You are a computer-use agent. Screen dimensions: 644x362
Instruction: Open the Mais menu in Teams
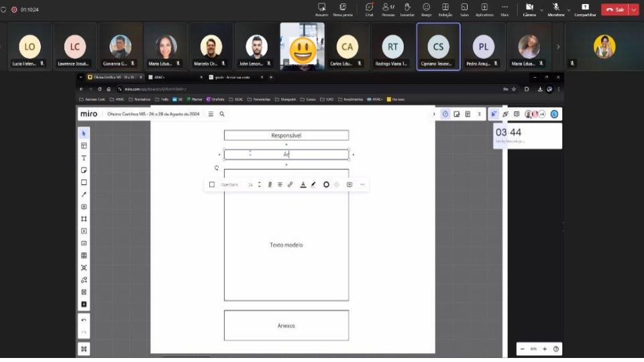click(x=504, y=9)
